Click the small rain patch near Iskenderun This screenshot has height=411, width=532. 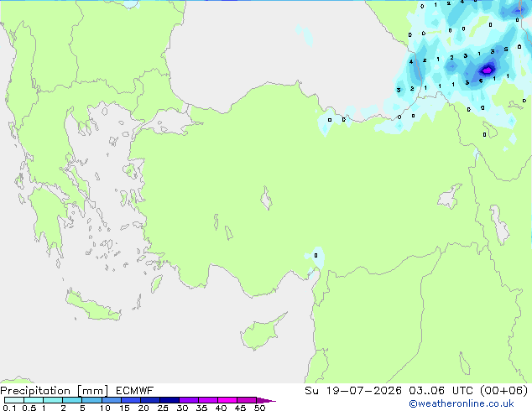click(316, 258)
